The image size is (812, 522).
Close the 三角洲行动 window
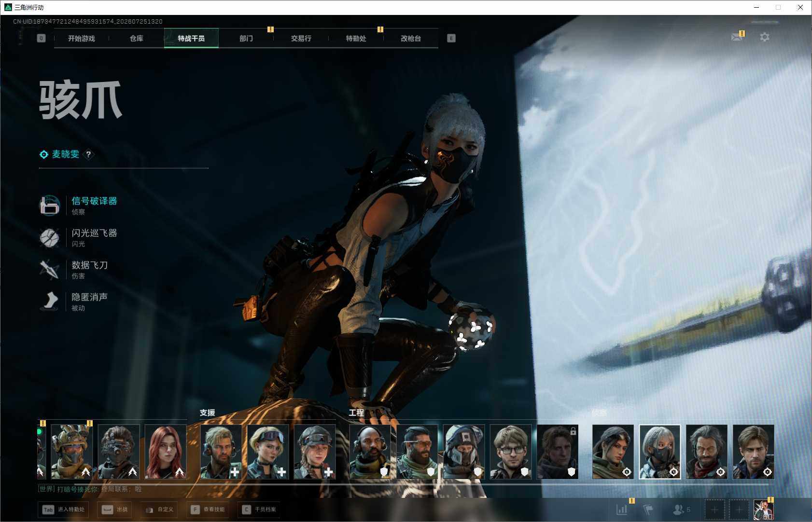point(800,7)
